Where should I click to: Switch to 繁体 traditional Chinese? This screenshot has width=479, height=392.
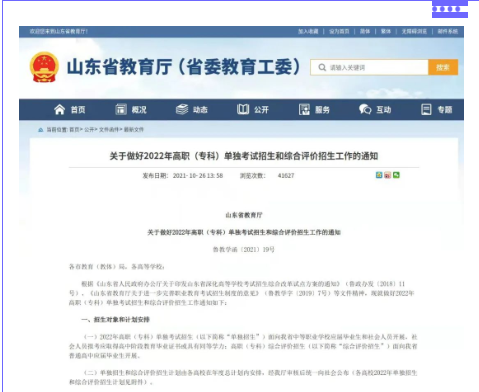tap(386, 31)
